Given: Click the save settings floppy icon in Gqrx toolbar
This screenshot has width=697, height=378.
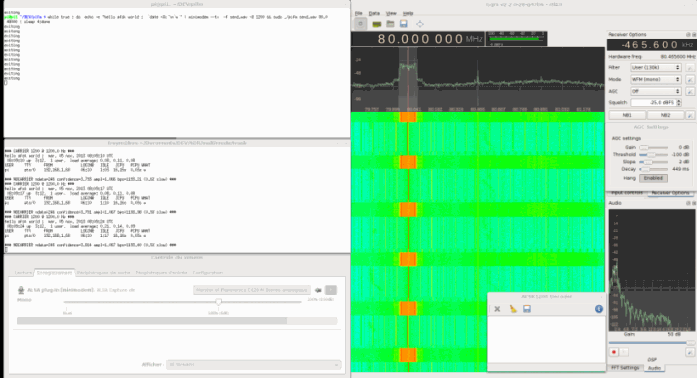Looking at the screenshot, I should pos(404,24).
